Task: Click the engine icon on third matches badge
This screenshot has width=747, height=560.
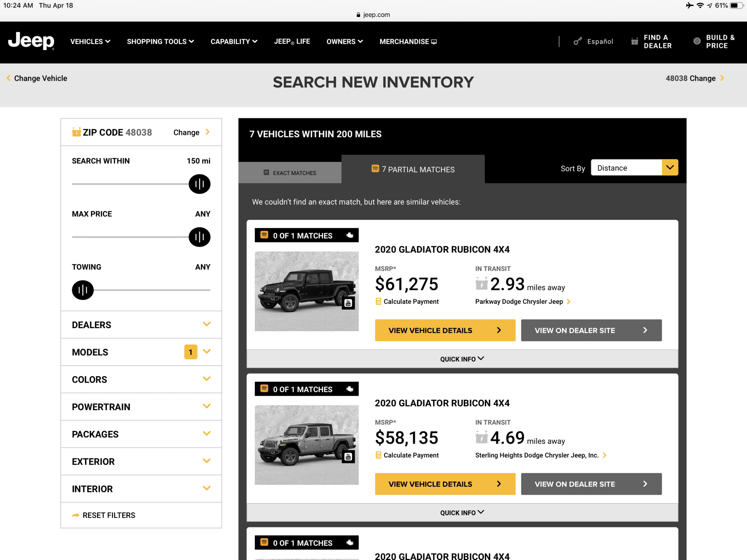Action: (x=350, y=543)
